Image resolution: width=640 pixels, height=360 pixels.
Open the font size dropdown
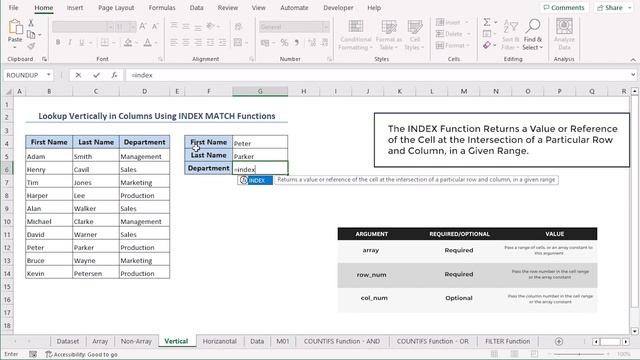[x=132, y=27]
